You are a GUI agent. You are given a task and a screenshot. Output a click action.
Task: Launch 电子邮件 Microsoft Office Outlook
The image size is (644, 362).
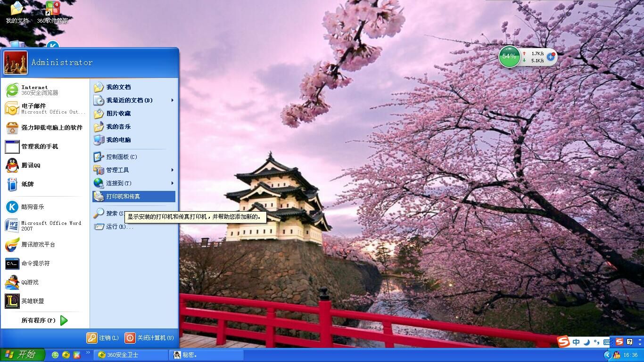click(x=45, y=109)
